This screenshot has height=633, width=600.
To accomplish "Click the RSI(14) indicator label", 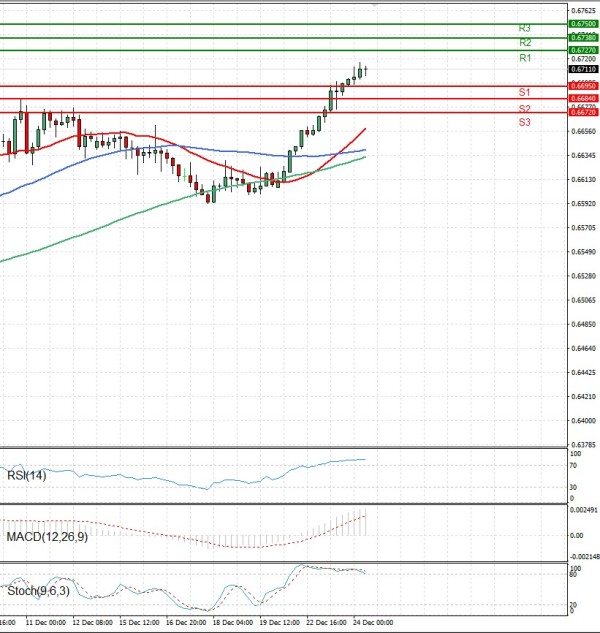I will pyautogui.click(x=26, y=475).
